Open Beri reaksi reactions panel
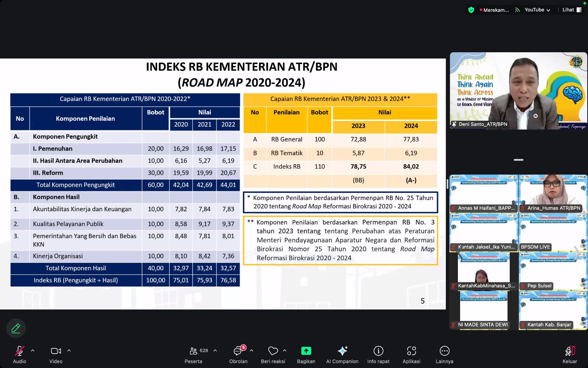The height and width of the screenshot is (368, 588). (273, 351)
